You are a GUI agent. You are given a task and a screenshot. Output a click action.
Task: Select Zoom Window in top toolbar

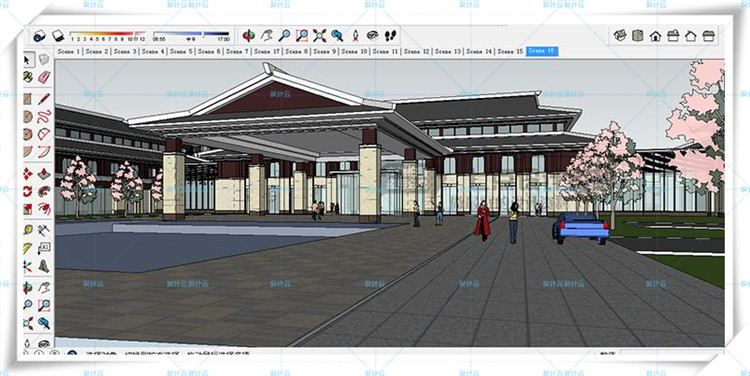(302, 35)
